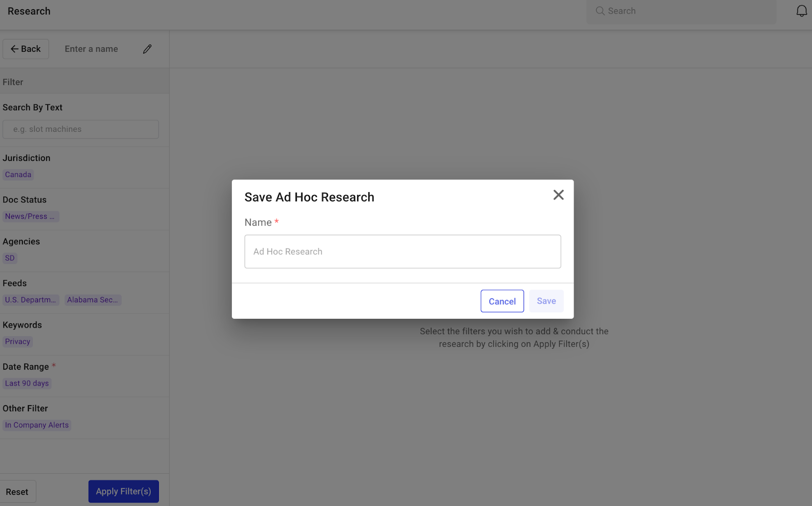Click the SD agency tag
The image size is (812, 506).
click(x=10, y=258)
